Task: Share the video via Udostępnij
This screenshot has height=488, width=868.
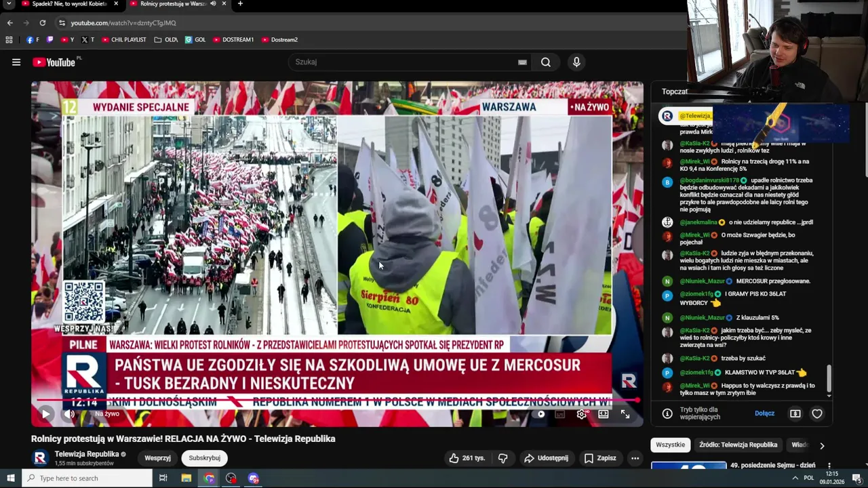Action: [546, 458]
